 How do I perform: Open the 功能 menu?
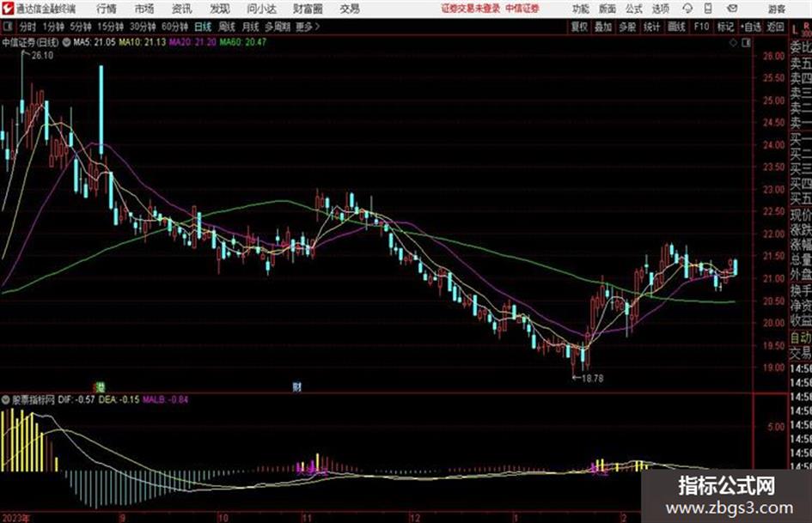tap(581, 9)
